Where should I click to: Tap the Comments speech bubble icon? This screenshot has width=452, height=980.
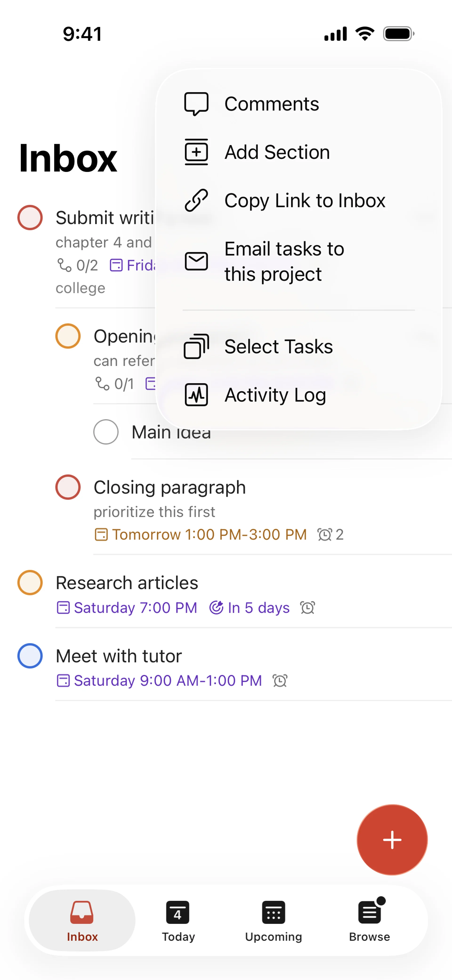pyautogui.click(x=196, y=104)
